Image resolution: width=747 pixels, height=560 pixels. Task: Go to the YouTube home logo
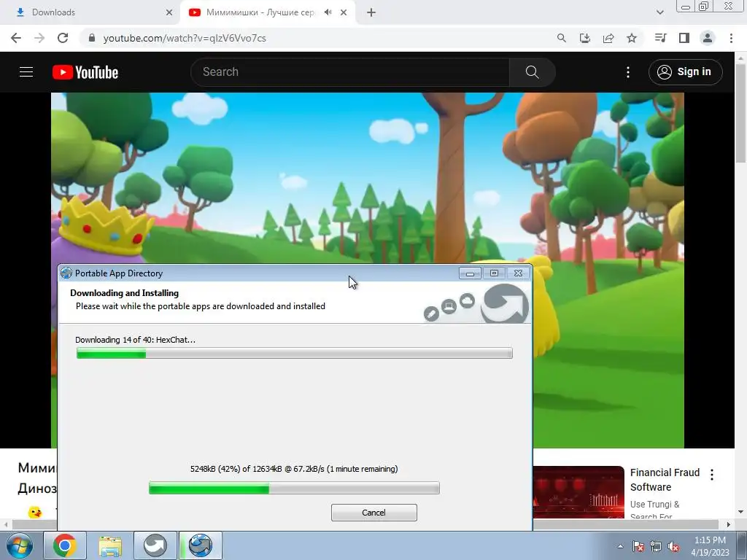[x=85, y=72]
